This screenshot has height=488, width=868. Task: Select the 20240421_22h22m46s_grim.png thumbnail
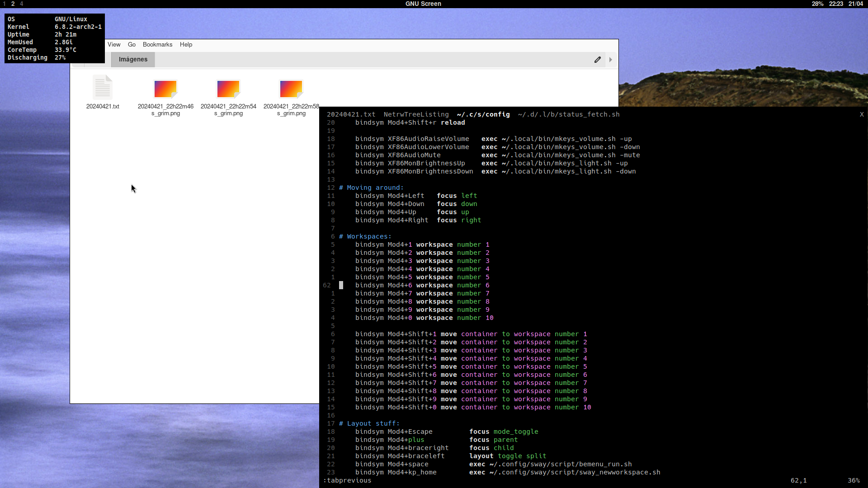(x=165, y=89)
